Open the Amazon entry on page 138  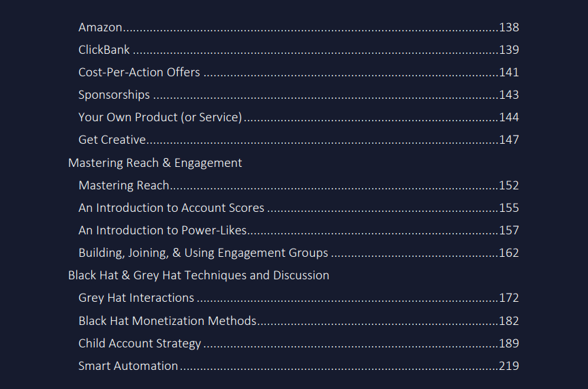click(x=298, y=27)
